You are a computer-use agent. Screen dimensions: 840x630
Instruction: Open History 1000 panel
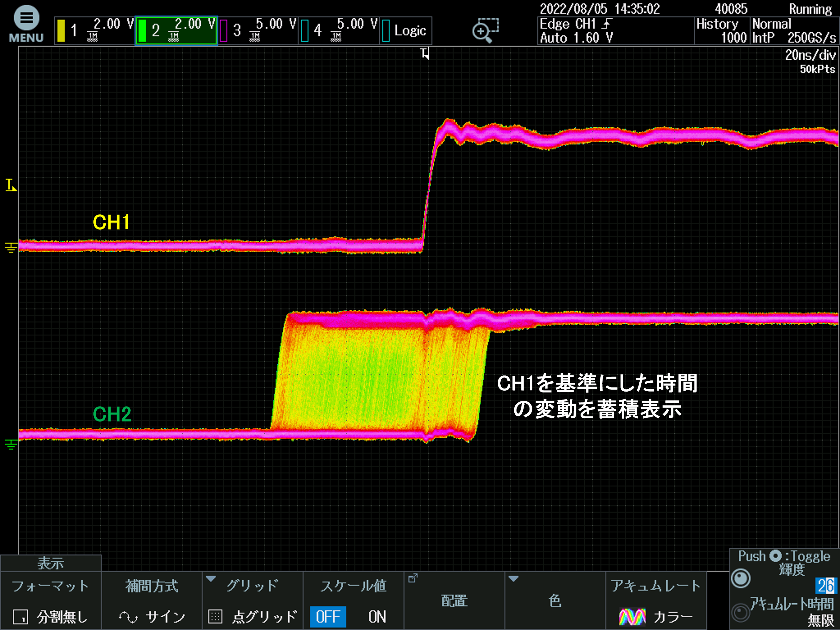tap(722, 31)
